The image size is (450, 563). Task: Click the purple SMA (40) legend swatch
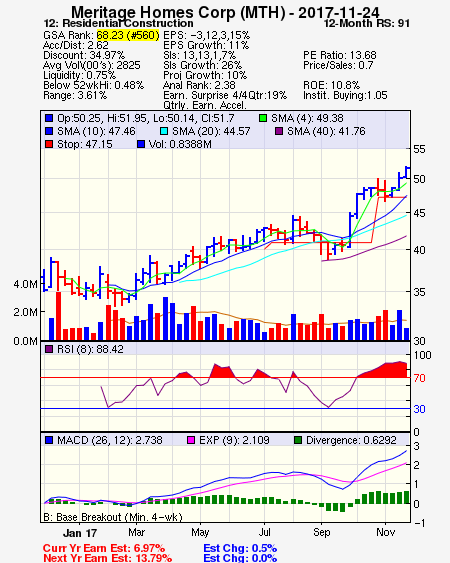pyautogui.click(x=279, y=131)
